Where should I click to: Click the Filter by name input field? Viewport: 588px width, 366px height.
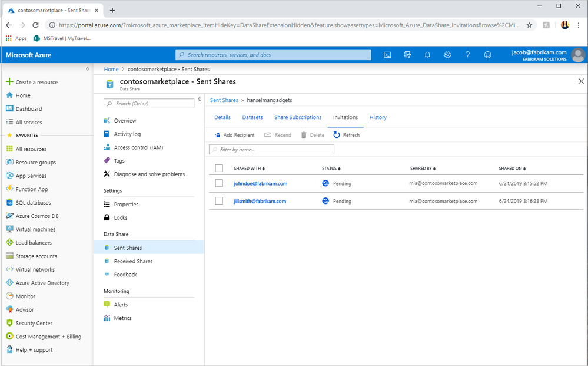(x=272, y=150)
